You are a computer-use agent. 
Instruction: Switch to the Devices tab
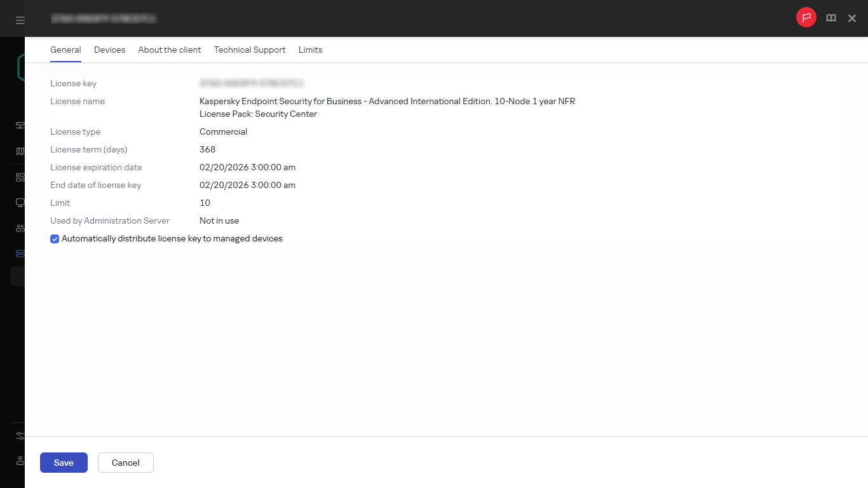coord(109,50)
